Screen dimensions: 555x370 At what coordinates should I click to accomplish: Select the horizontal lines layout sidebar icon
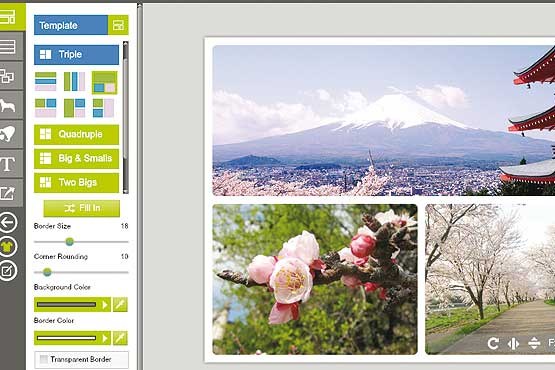[8, 46]
